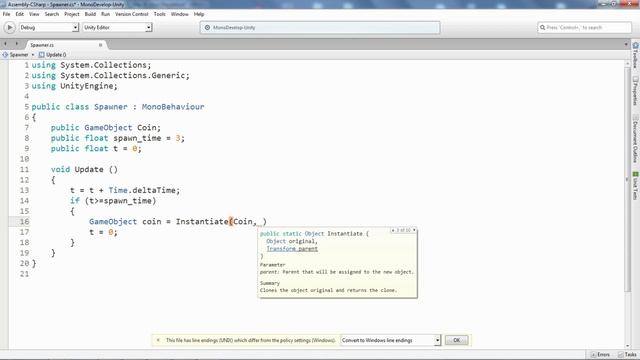Click 'Instantiate' on line 16

pos(202,222)
